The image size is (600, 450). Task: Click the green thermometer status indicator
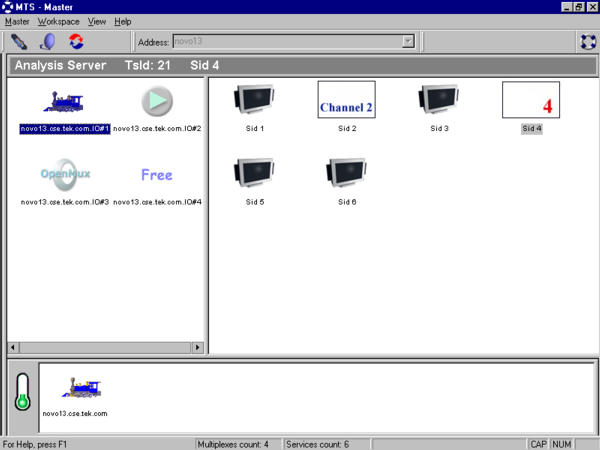tap(22, 392)
